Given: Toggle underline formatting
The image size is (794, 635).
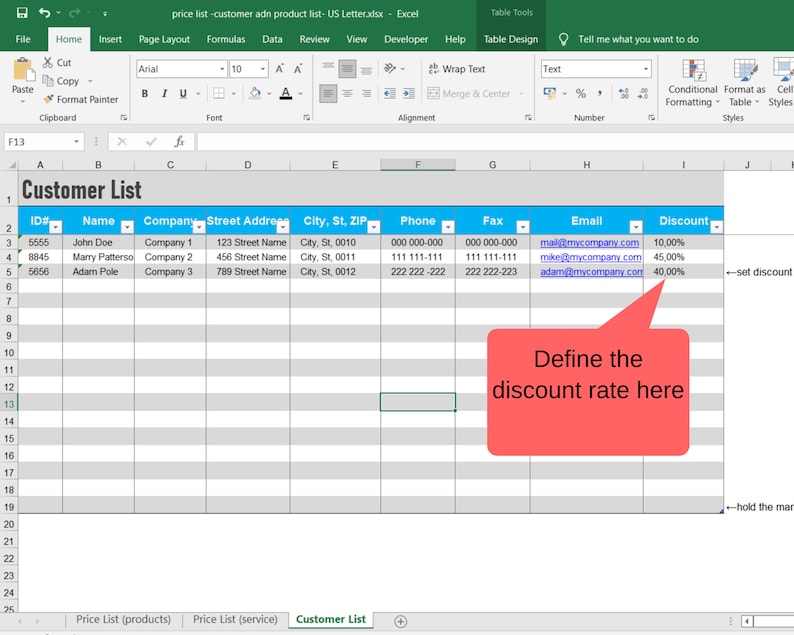Looking at the screenshot, I should pos(183,93).
